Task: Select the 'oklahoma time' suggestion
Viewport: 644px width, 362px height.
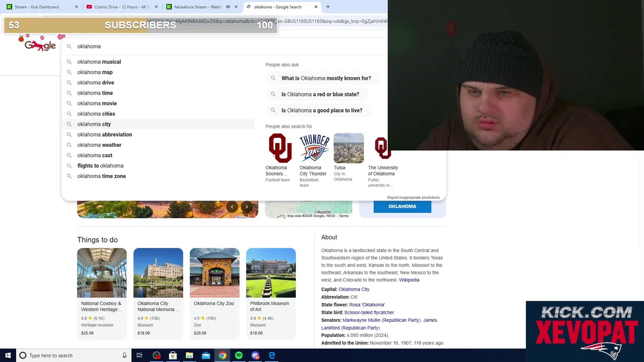Action: (158, 93)
